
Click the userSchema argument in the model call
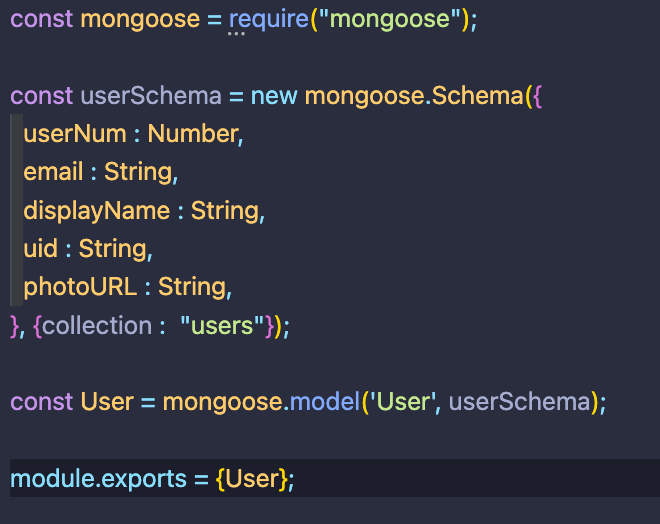pyautogui.click(x=520, y=402)
